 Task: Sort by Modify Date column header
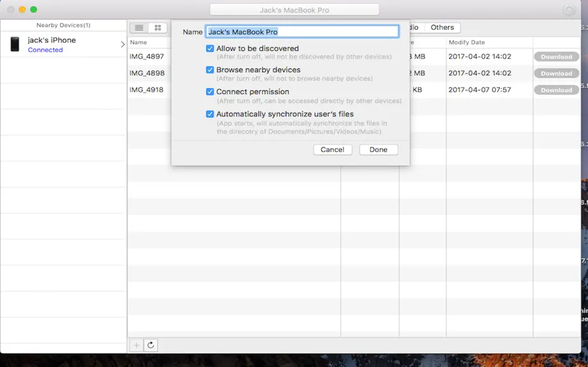tap(466, 42)
